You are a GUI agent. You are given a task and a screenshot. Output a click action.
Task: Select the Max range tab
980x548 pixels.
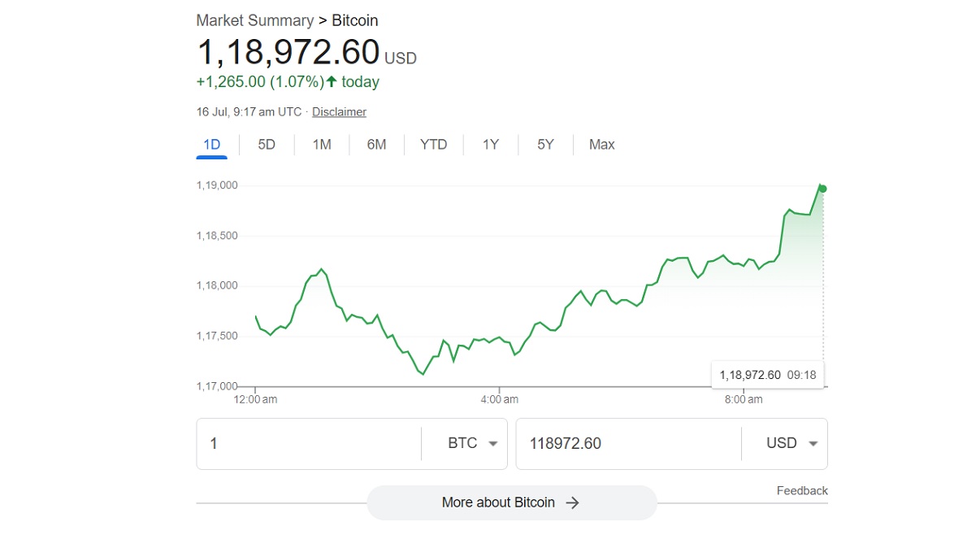pyautogui.click(x=601, y=145)
